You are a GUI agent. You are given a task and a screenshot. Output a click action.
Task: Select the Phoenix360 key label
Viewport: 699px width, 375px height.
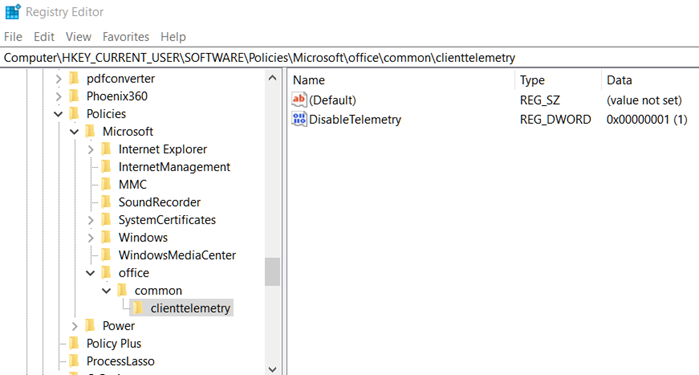[117, 96]
